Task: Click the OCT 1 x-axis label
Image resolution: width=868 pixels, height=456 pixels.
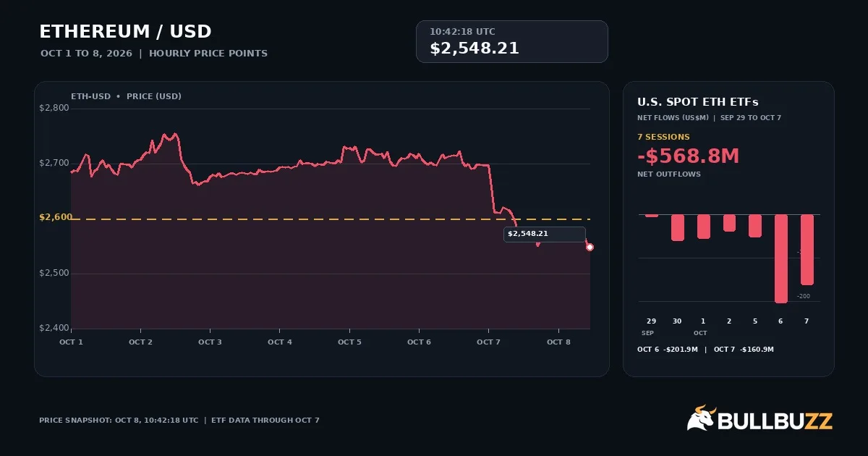Action: 71,342
